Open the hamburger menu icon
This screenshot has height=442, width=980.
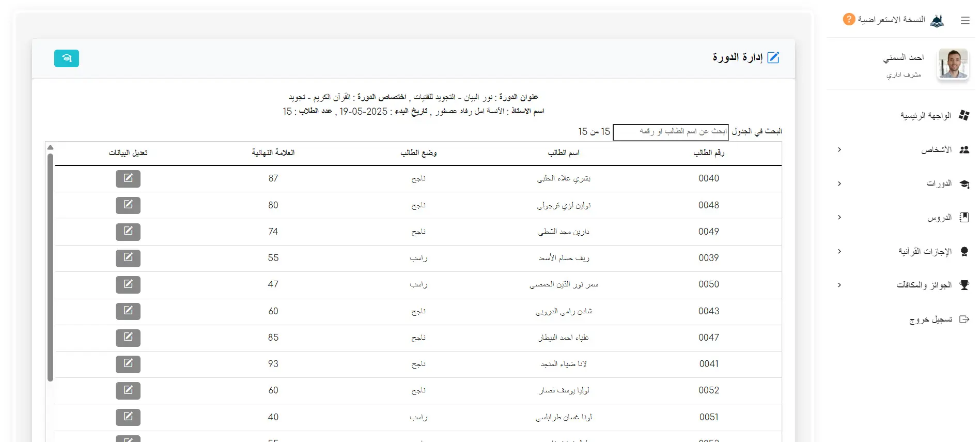965,21
